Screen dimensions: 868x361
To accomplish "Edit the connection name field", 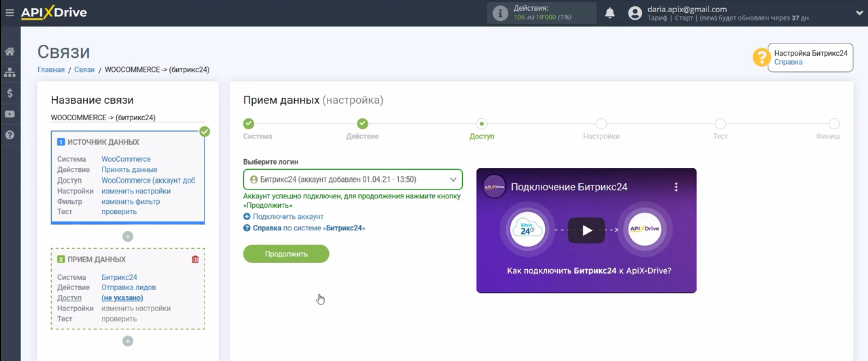I will 128,117.
